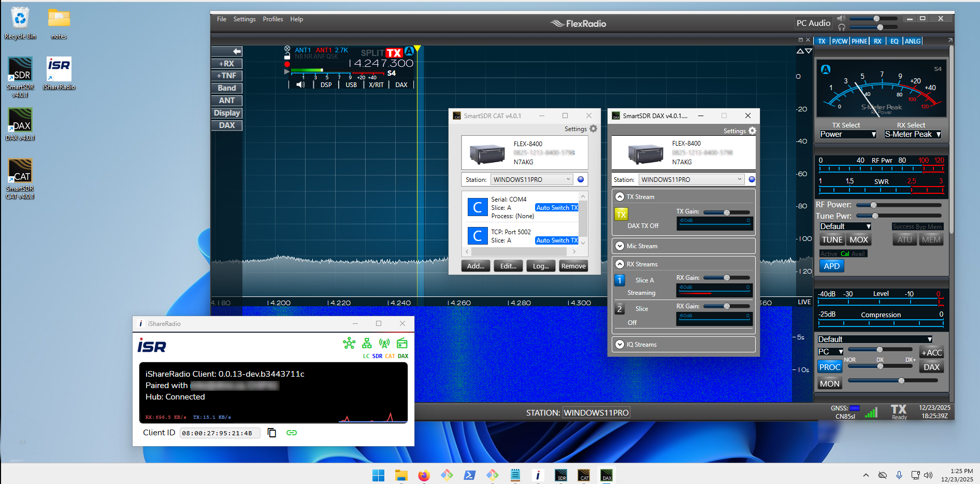
Task: Click the link icon beside Client ID
Action: click(x=291, y=433)
